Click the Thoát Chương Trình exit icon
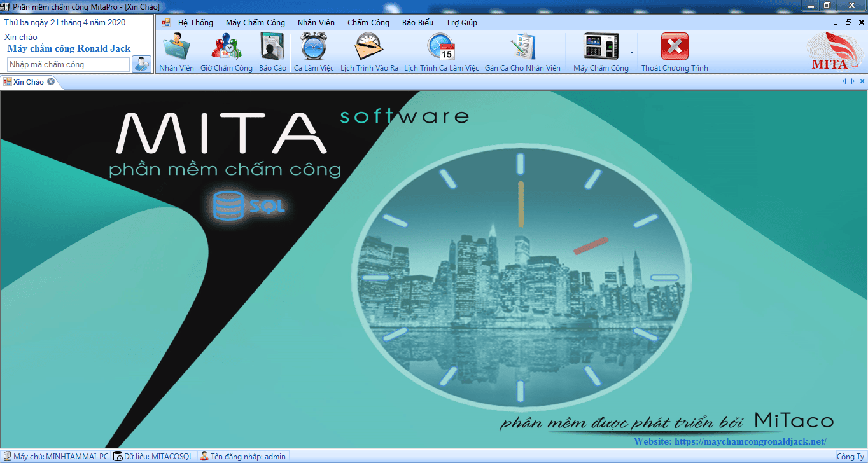The height and width of the screenshot is (463, 868). [x=675, y=48]
